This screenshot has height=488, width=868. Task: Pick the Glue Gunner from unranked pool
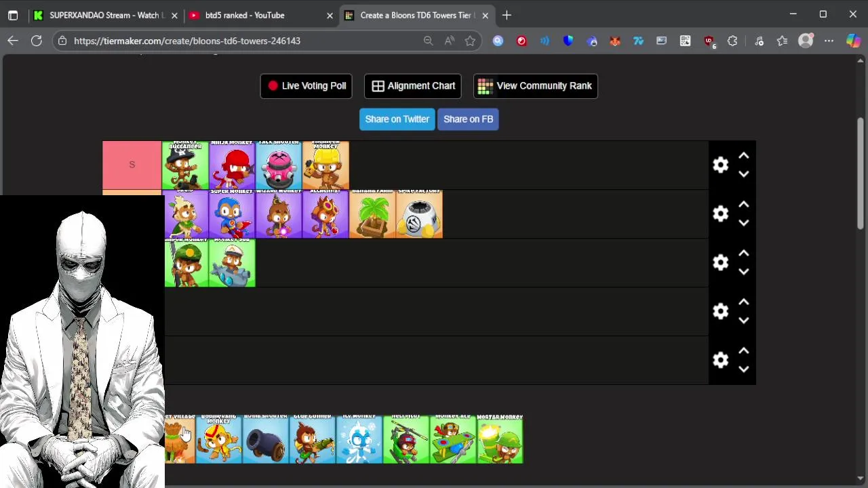(x=312, y=439)
